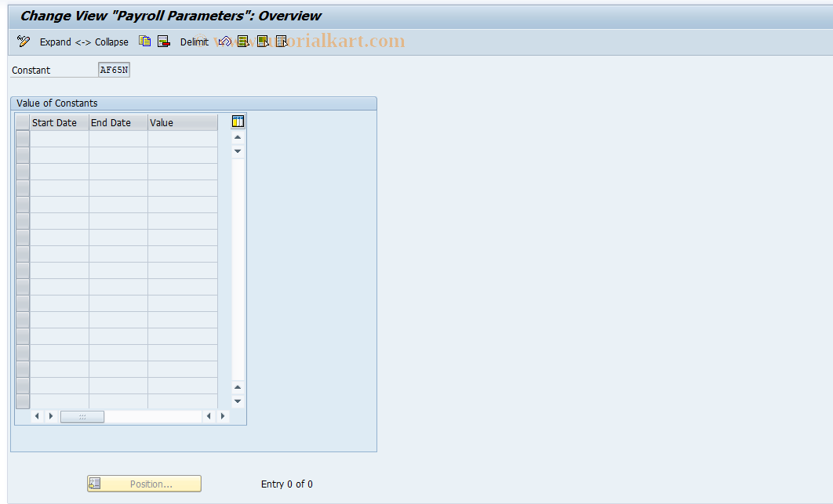Click the Entry 0 of 0 text
The image size is (833, 504).
click(287, 484)
